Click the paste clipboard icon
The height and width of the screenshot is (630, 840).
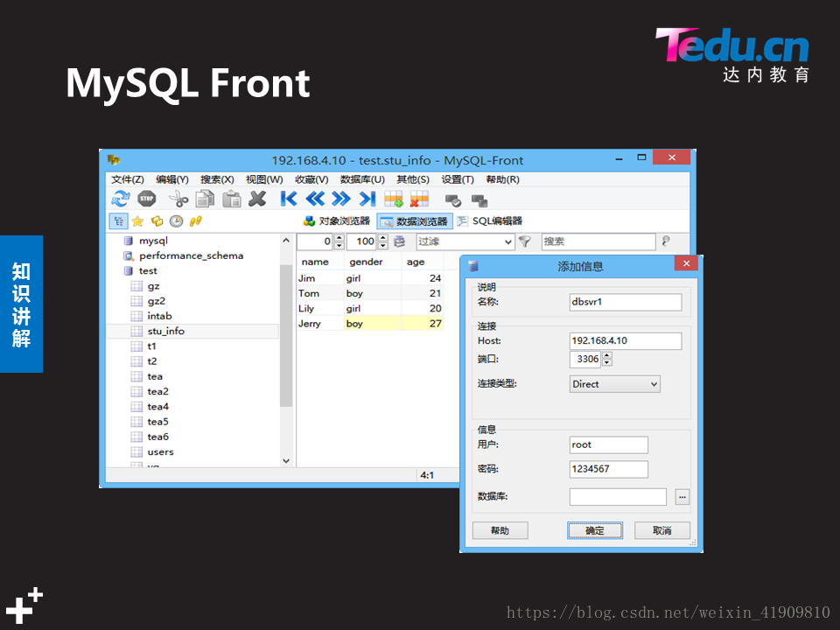[231, 199]
